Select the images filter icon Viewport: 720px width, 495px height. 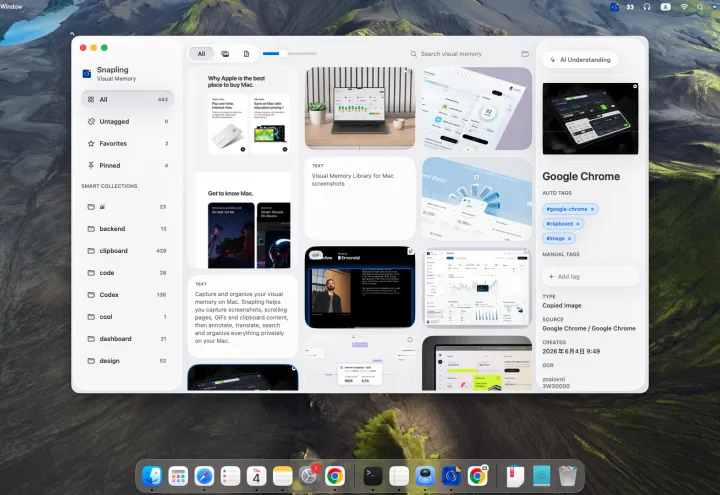(225, 54)
